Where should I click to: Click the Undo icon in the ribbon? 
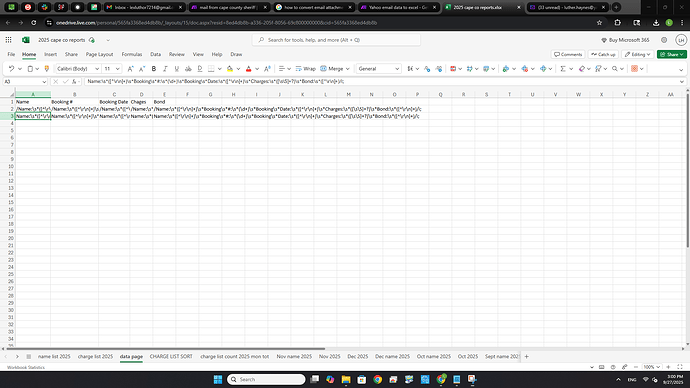11,69
